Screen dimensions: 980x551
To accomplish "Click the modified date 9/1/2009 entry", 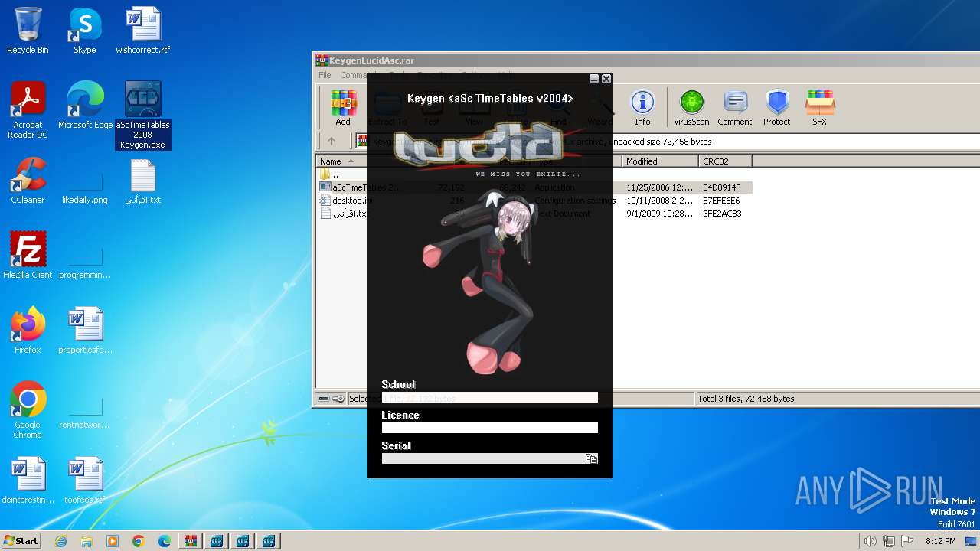I will click(x=659, y=214).
